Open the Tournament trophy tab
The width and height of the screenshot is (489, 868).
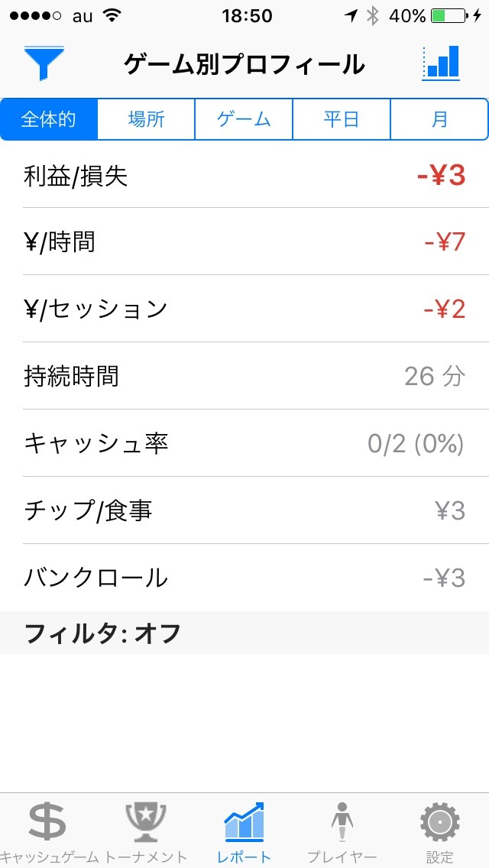[x=146, y=830]
